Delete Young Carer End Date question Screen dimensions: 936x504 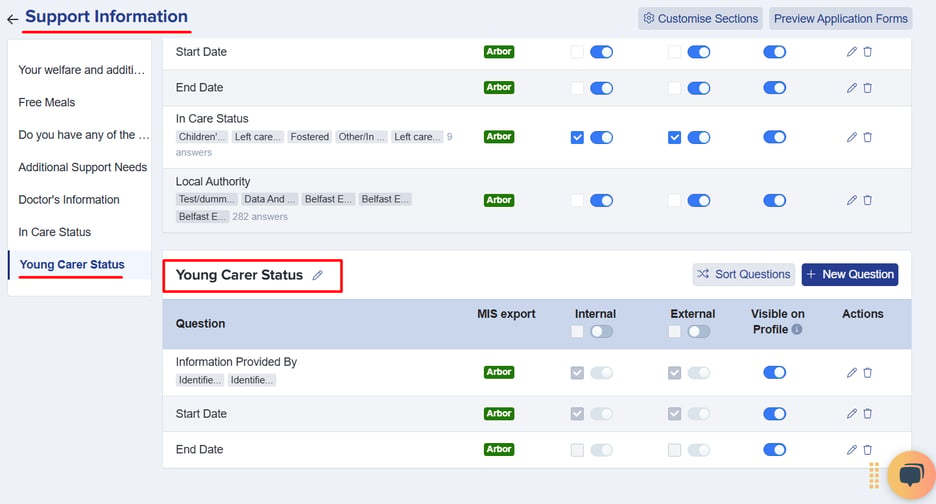coord(868,450)
